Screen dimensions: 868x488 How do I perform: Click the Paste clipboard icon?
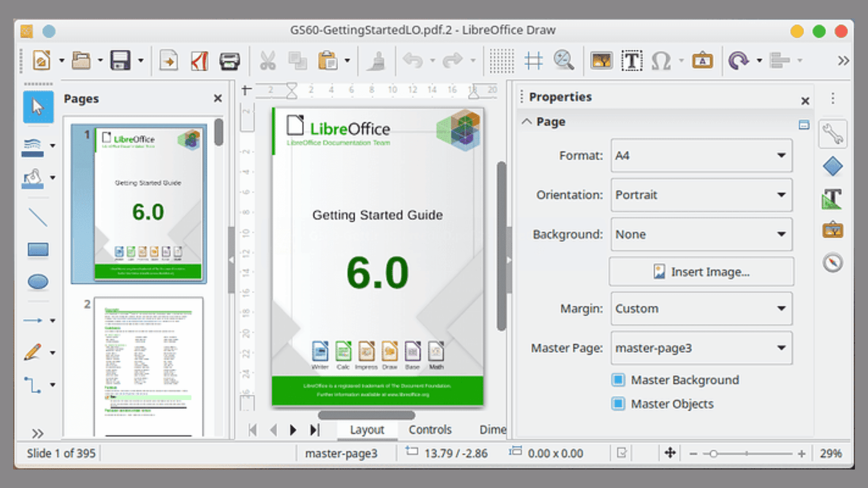[328, 61]
